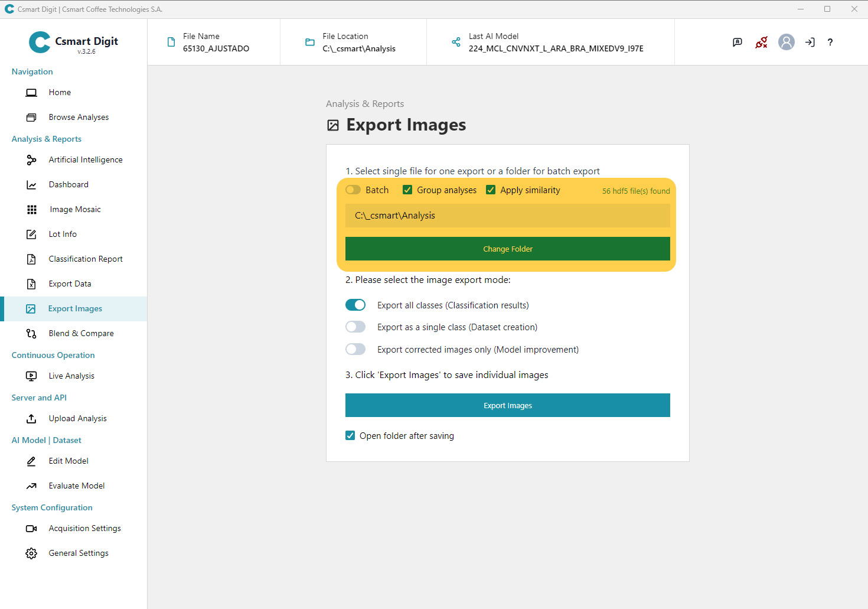
Task: Open Artificial Intelligence in the sidebar
Action: click(86, 159)
